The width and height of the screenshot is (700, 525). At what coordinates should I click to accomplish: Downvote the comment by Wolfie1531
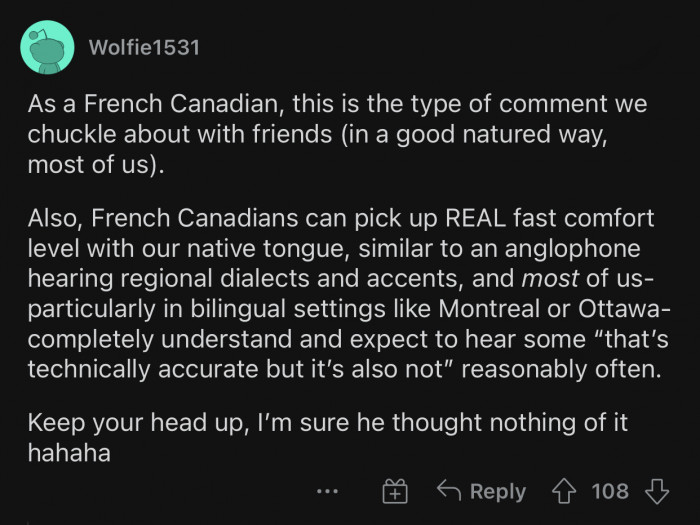click(657, 491)
